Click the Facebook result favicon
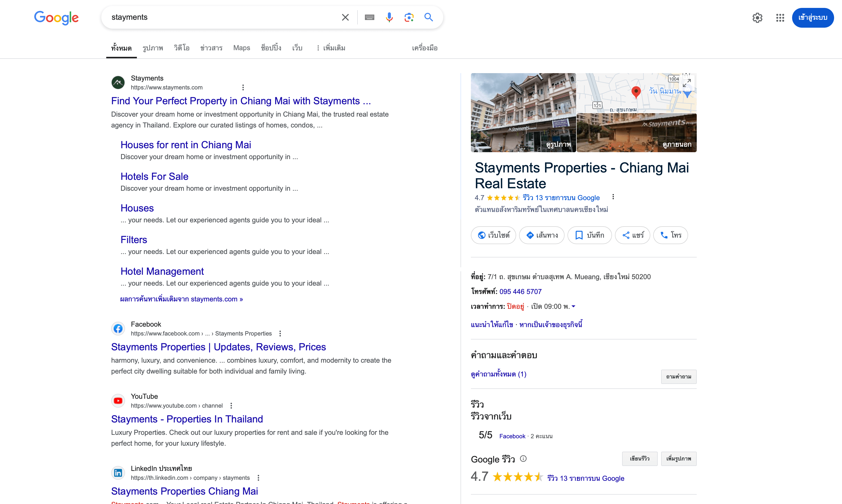The image size is (842, 504). pyautogui.click(x=118, y=328)
